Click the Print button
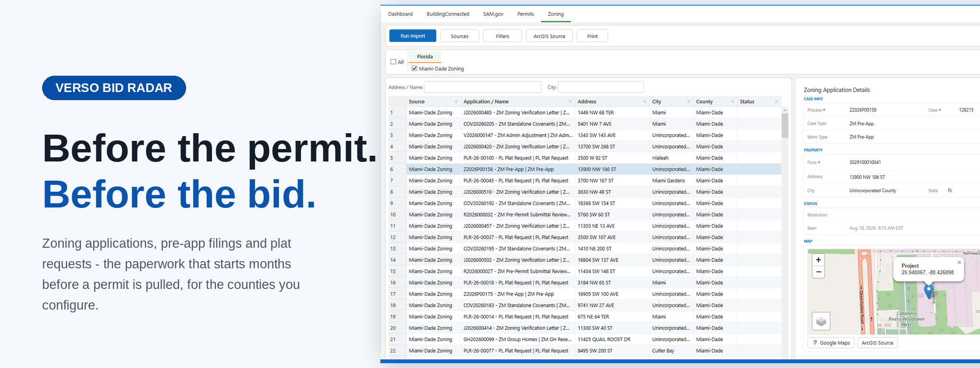Screen dimensions: 980x368 (592, 36)
